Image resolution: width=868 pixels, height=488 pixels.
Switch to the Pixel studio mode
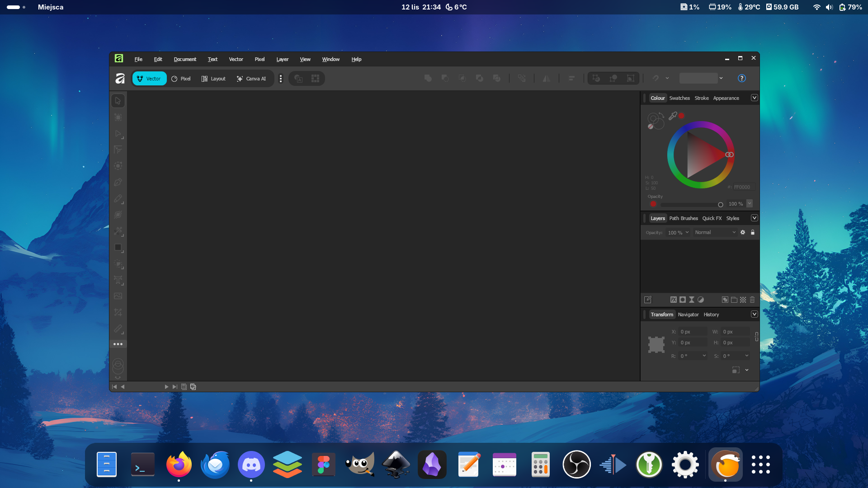(181, 79)
